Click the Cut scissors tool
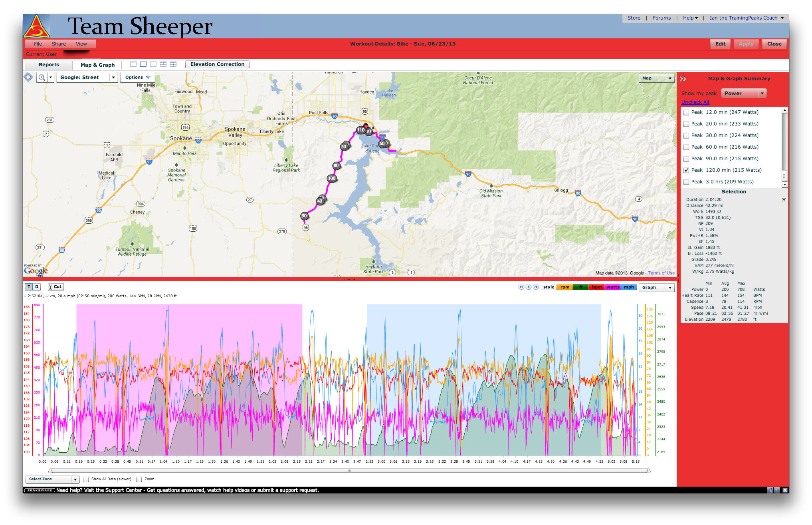 point(55,287)
